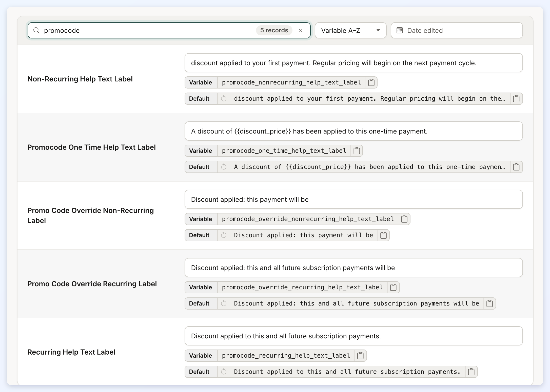
Task: Click the search magnifier icon
Action: pyautogui.click(x=36, y=31)
